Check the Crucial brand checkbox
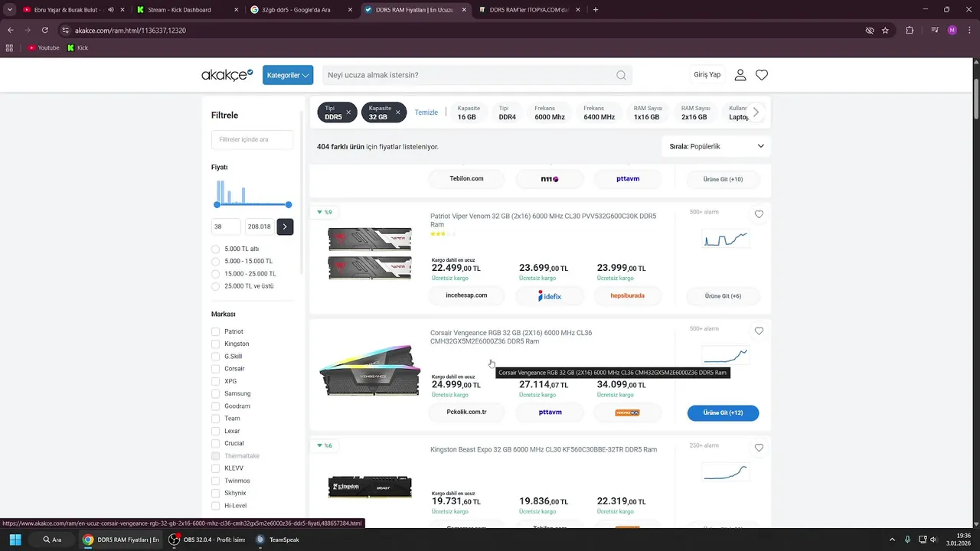Image resolution: width=980 pixels, height=551 pixels. [x=215, y=443]
